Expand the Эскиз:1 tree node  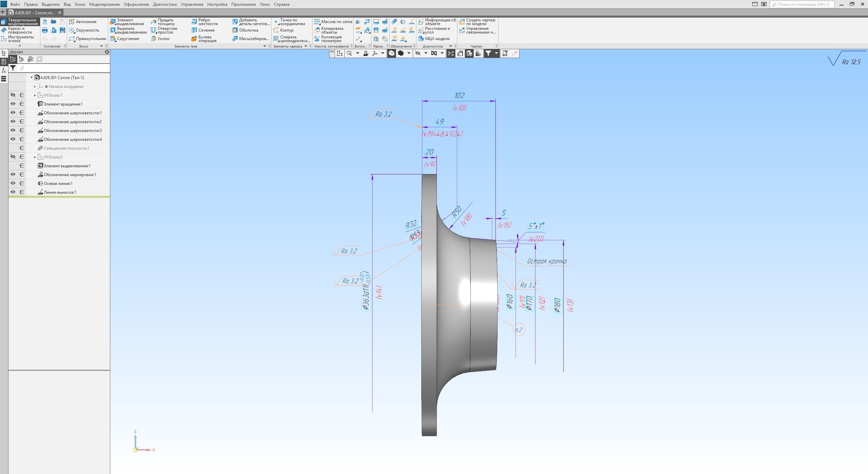point(35,95)
